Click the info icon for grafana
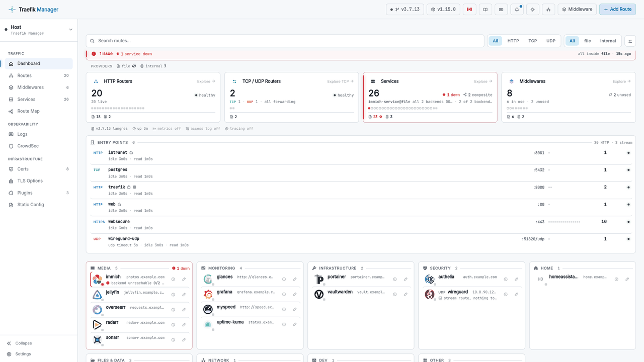This screenshot has width=644, height=362. (x=284, y=294)
